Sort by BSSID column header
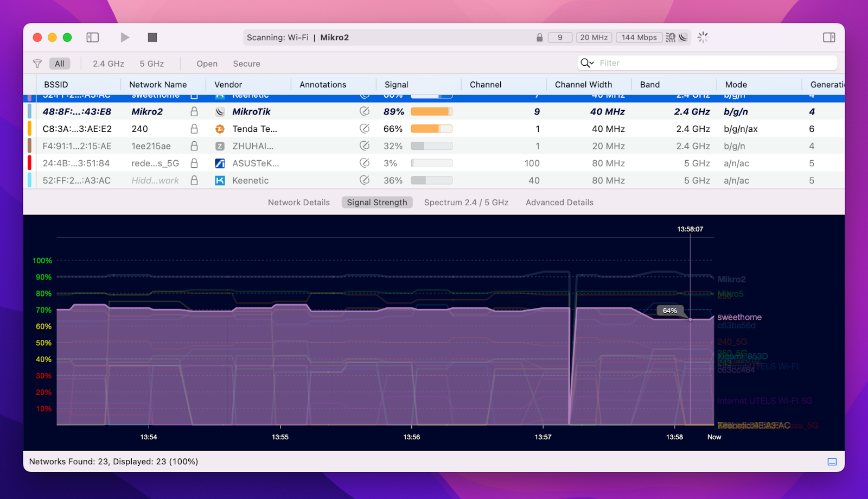 (x=56, y=85)
